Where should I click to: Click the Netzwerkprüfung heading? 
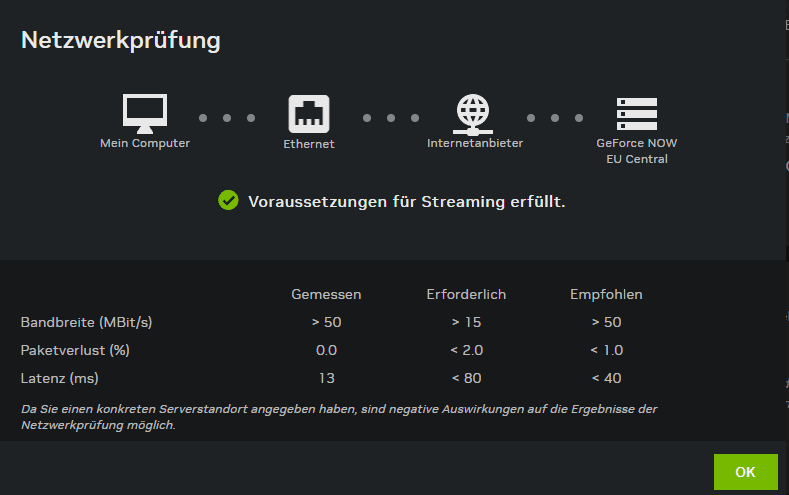[x=121, y=40]
